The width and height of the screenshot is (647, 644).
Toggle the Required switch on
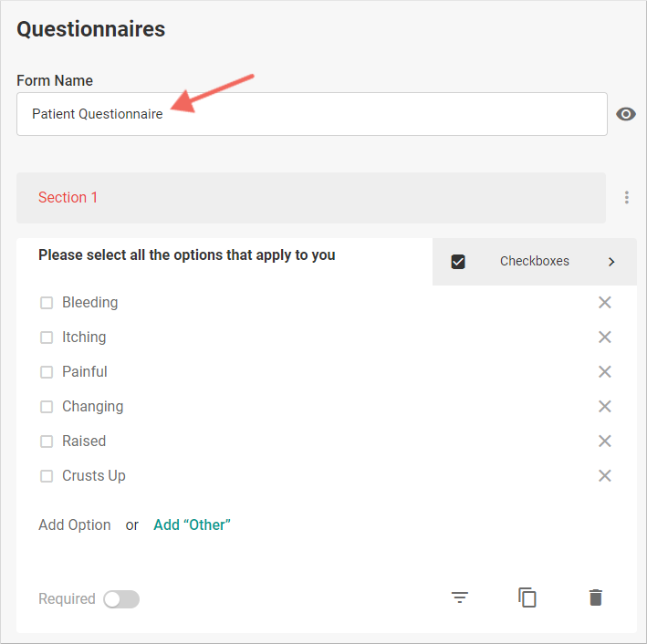(121, 599)
